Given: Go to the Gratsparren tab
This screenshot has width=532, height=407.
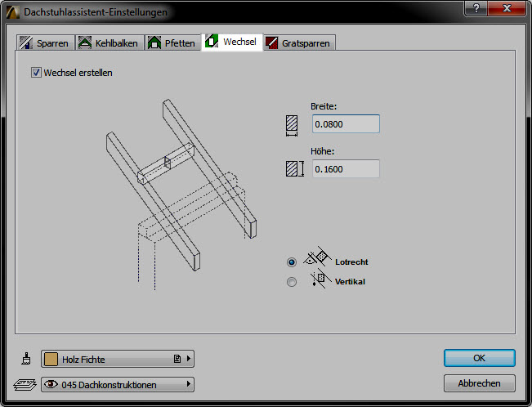Looking at the screenshot, I should (x=300, y=42).
